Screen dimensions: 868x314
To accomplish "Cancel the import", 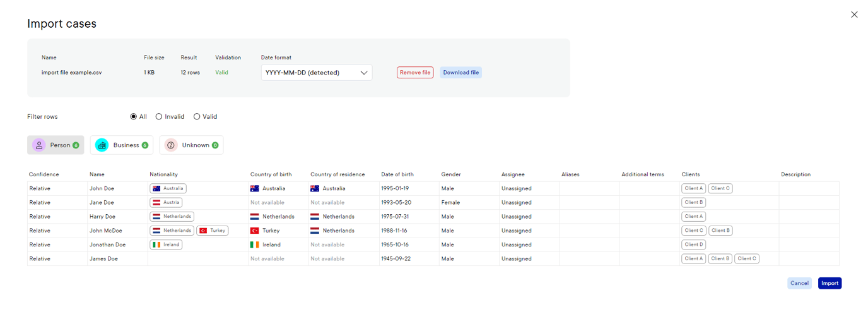I will tap(799, 283).
